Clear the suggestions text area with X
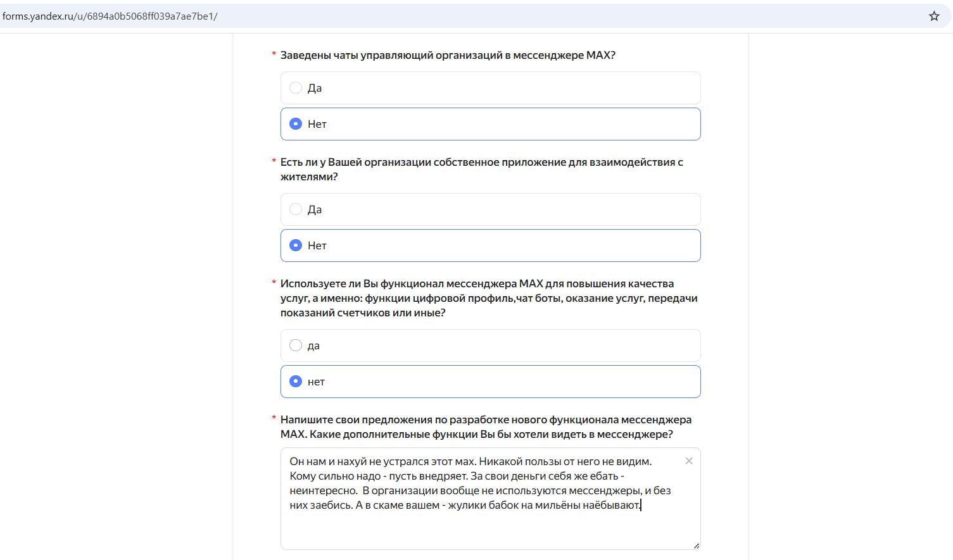This screenshot has height=560, width=953. pos(689,461)
